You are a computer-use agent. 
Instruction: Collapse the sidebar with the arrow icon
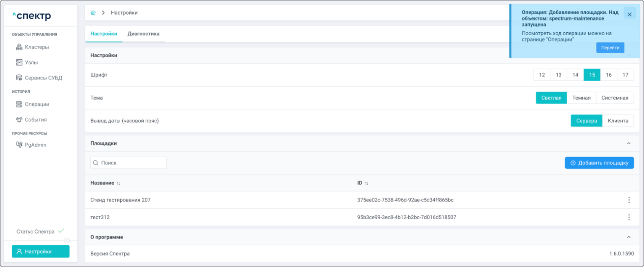point(67,240)
